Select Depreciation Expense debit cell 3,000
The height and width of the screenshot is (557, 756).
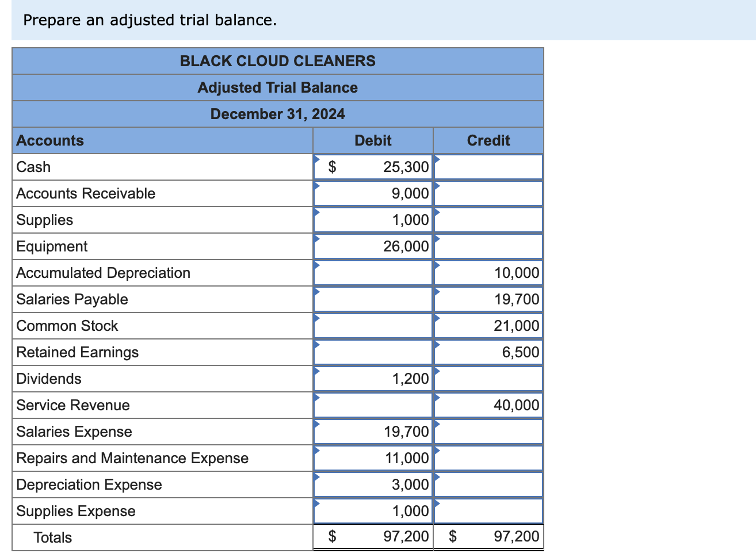(373, 484)
